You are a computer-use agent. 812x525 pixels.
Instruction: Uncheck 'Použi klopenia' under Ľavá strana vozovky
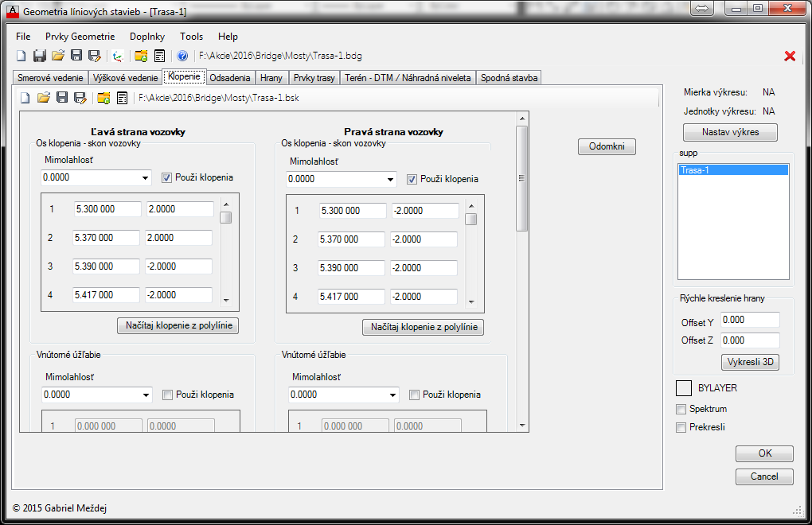[x=167, y=177]
